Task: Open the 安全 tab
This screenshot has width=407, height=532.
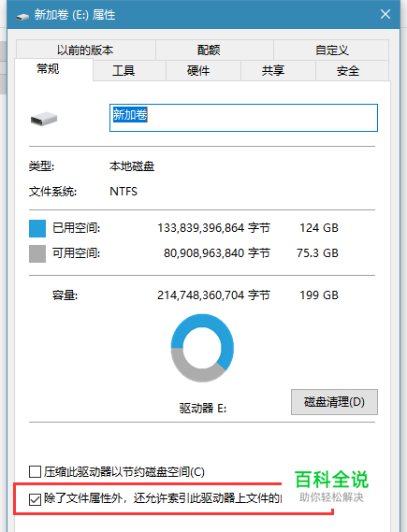Action: pyautogui.click(x=352, y=70)
